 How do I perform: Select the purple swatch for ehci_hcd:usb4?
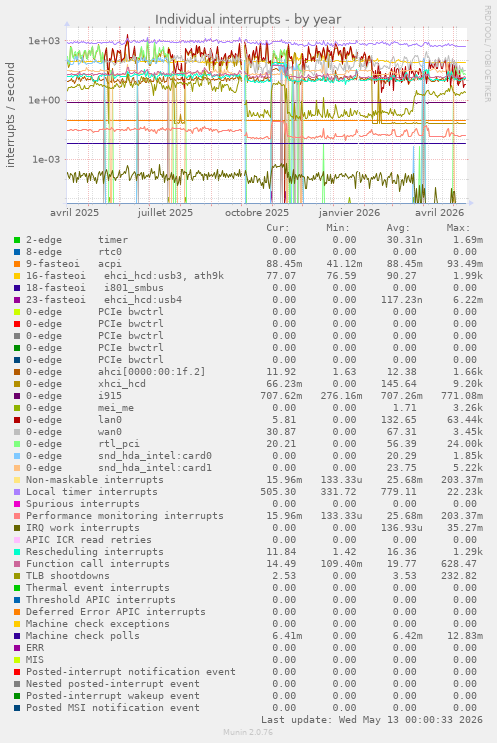[x=17, y=300]
